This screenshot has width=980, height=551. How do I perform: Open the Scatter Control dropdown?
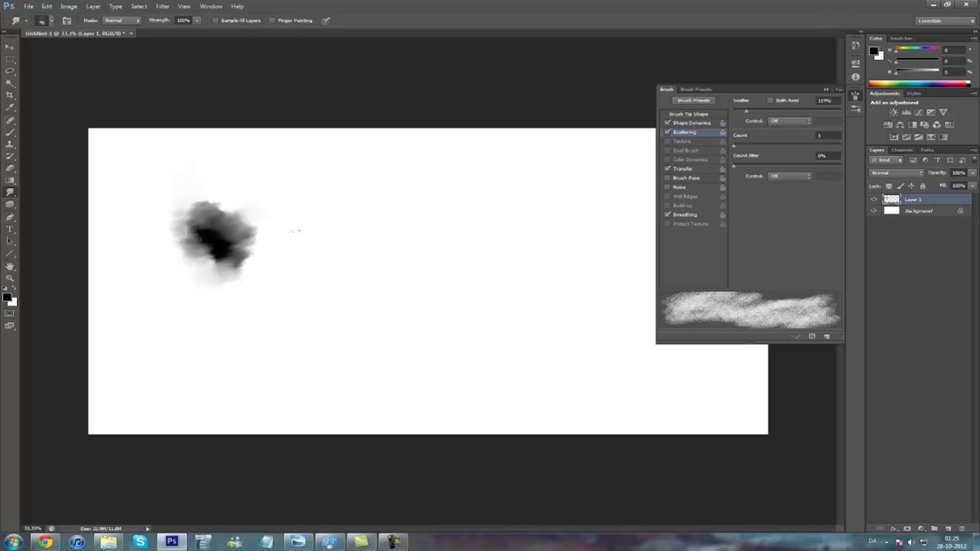coord(790,121)
